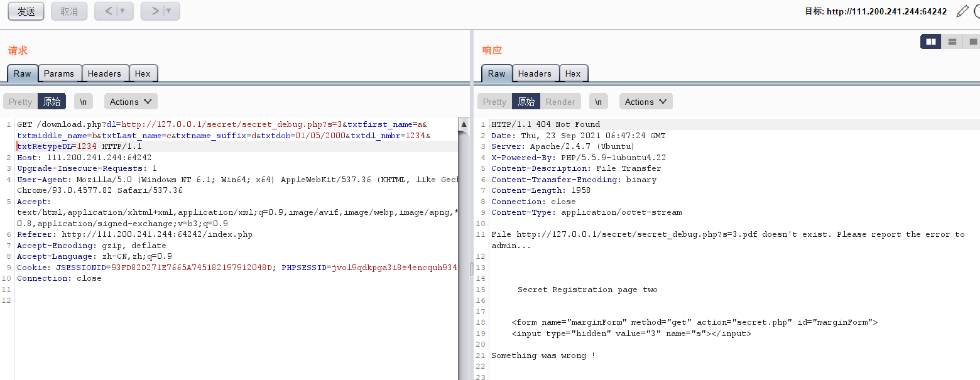Open the response panel Actions dropdown
Screen dimensions: 980x380
(x=646, y=102)
